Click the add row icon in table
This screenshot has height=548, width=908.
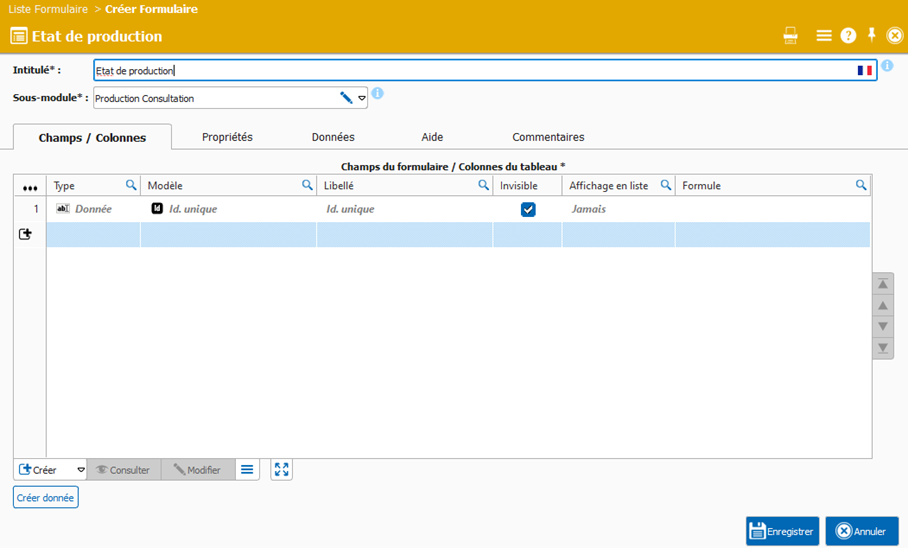click(25, 234)
